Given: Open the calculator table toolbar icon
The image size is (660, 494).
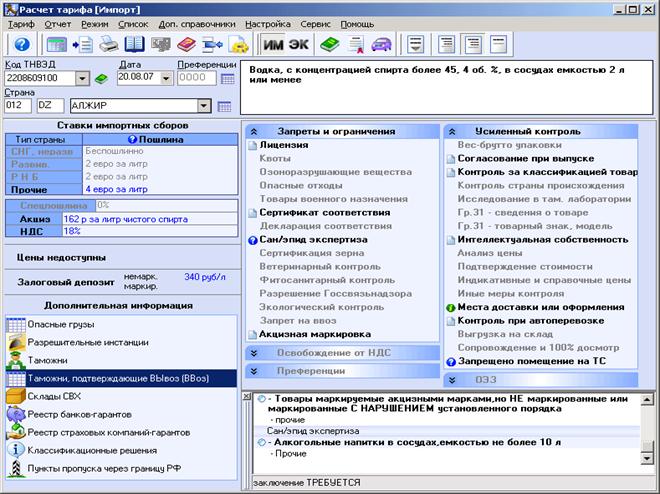Looking at the screenshot, I should pyautogui.click(x=56, y=44).
